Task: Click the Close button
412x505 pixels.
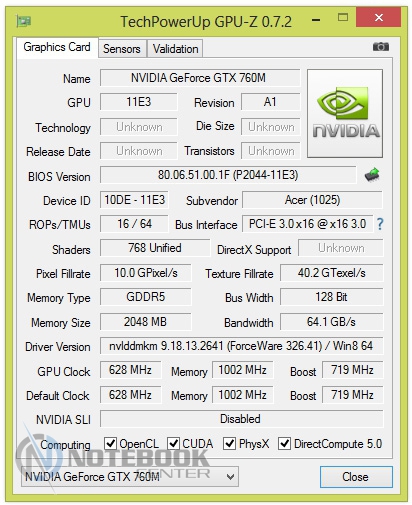Action: (356, 477)
